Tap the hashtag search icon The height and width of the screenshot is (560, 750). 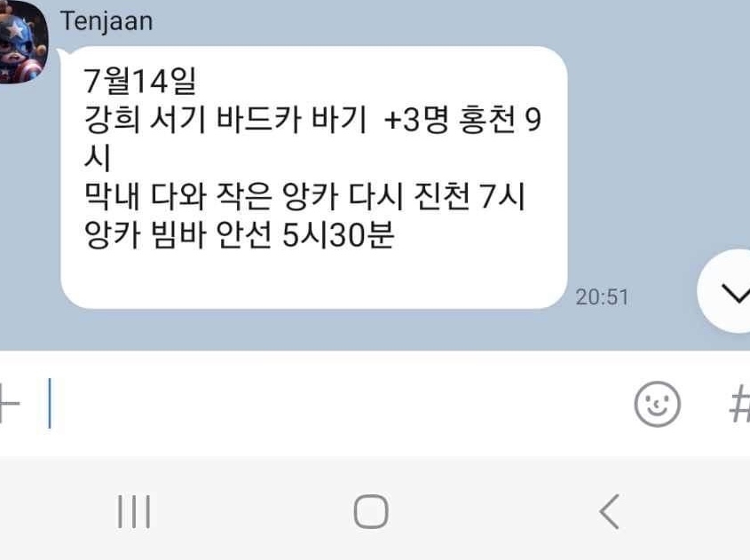point(739,404)
